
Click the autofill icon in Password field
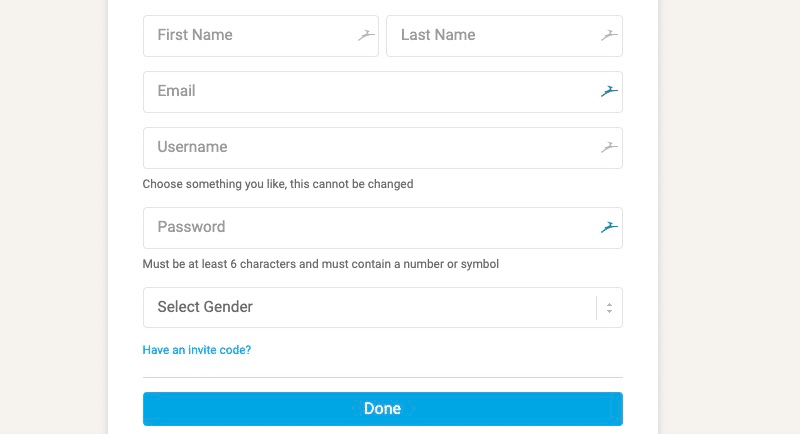click(609, 227)
